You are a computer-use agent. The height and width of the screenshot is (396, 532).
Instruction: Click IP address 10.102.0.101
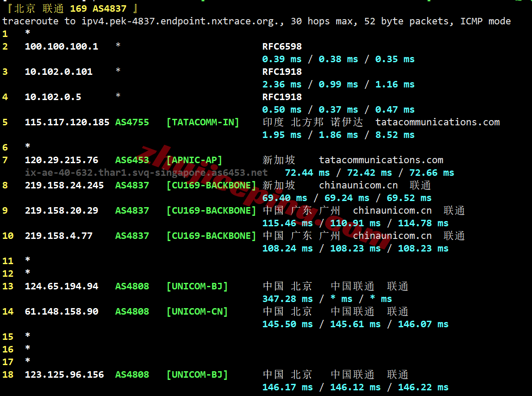(59, 71)
